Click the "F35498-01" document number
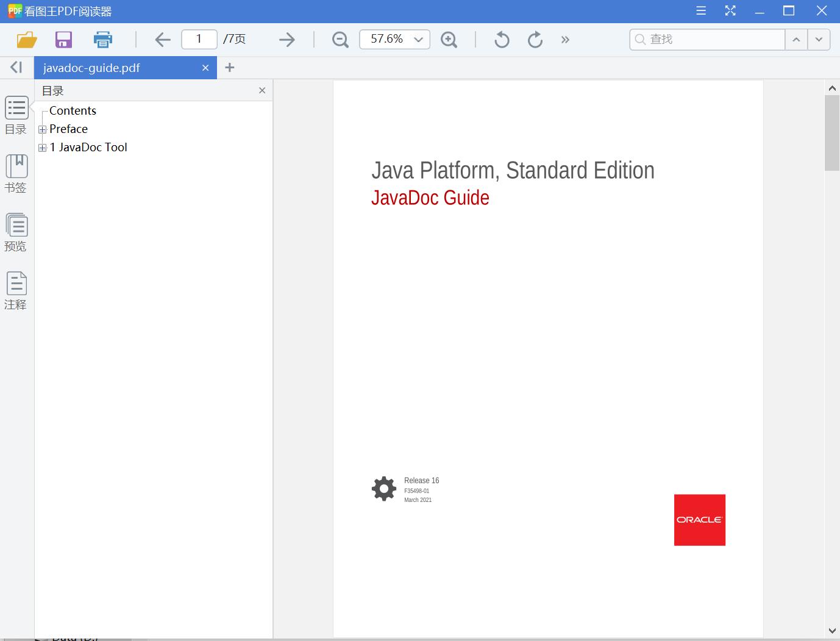840x641 pixels. (x=416, y=491)
